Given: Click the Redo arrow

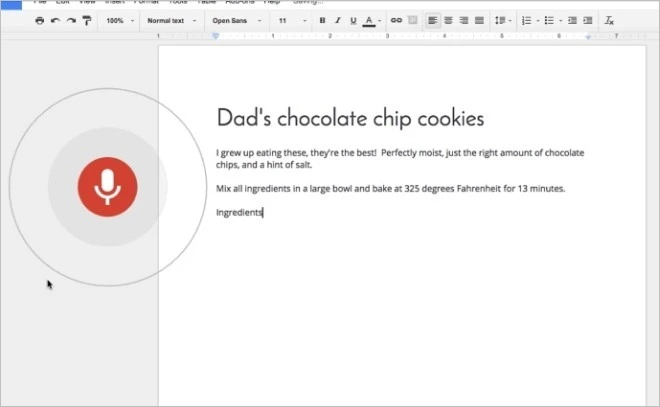Looking at the screenshot, I should coord(71,20).
